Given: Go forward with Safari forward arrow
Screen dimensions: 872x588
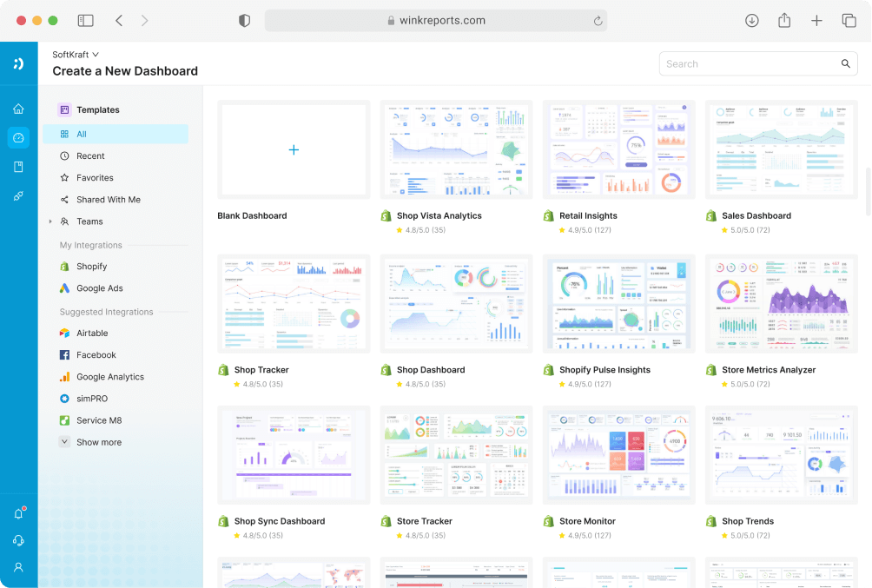Looking at the screenshot, I should [x=144, y=21].
